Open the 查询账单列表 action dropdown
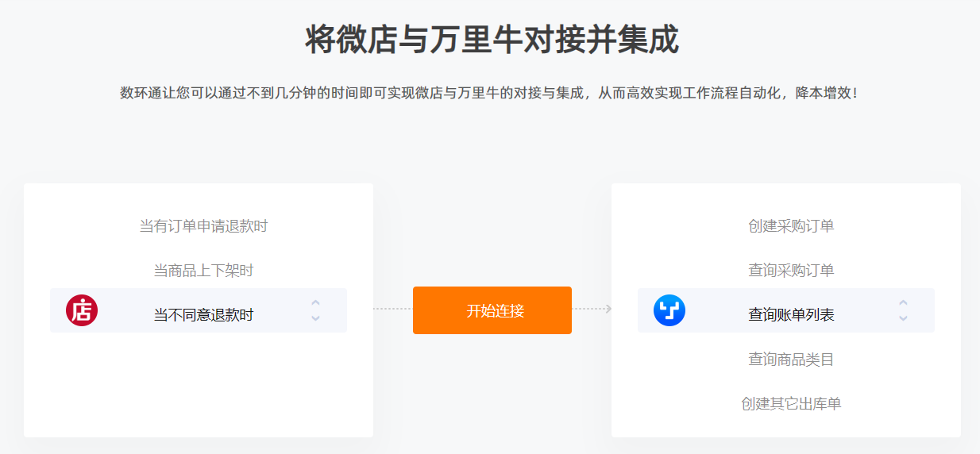 tap(786, 310)
